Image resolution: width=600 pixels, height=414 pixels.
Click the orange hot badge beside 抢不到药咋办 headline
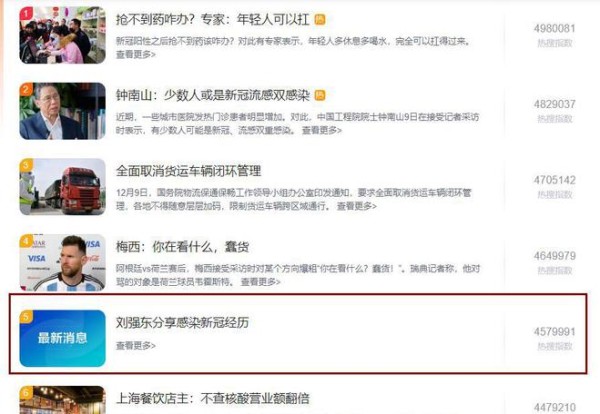click(x=320, y=20)
